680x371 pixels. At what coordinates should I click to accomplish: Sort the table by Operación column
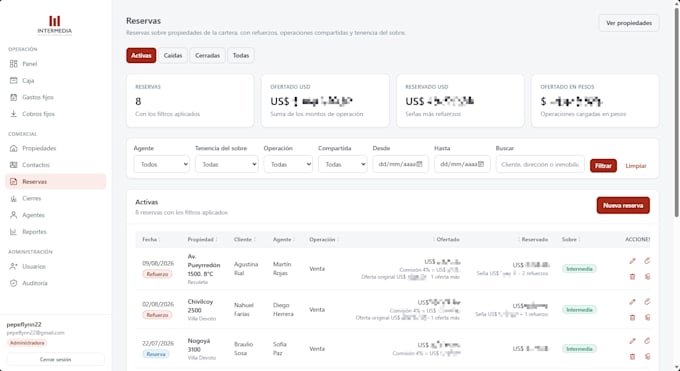(324, 240)
